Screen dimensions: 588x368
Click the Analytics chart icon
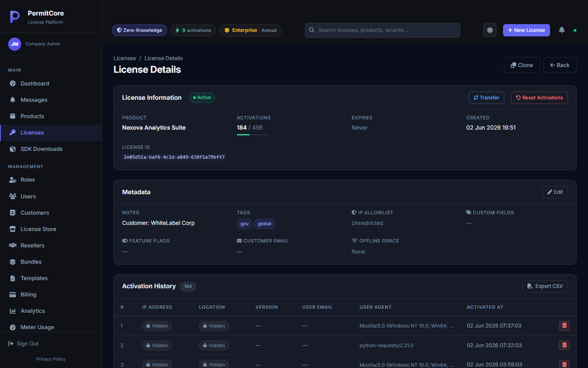13,311
